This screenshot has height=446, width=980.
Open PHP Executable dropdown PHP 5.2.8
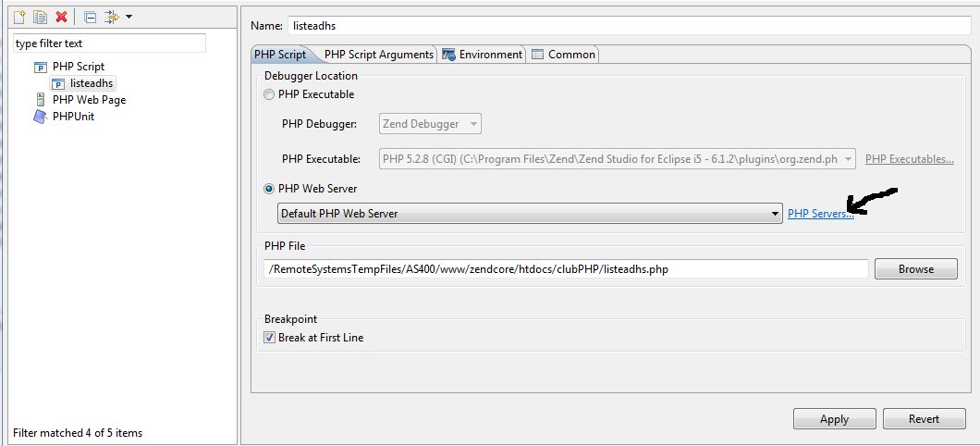coord(618,159)
